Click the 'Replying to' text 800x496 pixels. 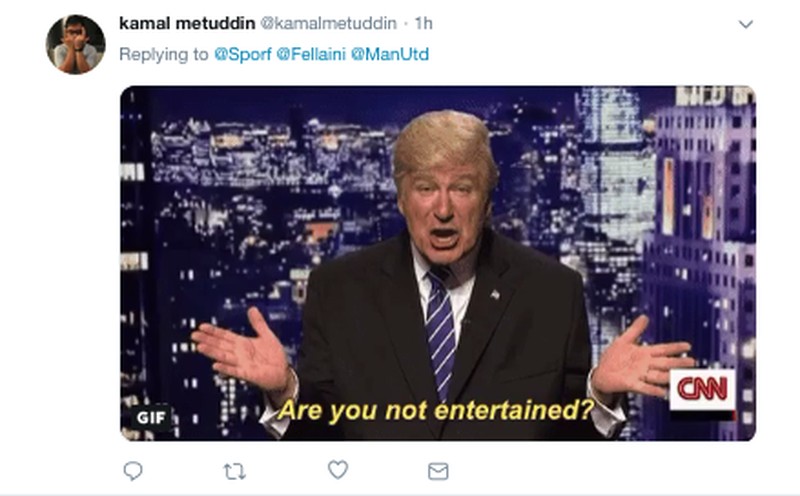(164, 54)
